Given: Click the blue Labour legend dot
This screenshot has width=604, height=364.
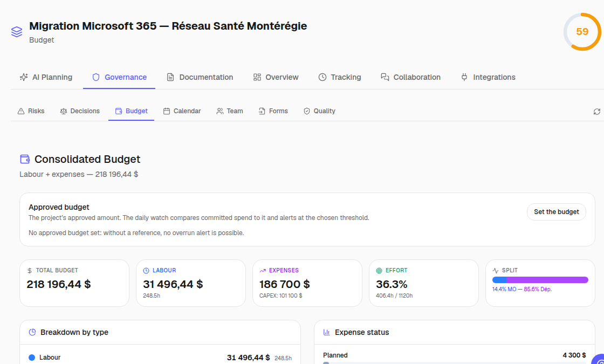Looking at the screenshot, I should coord(32,358).
